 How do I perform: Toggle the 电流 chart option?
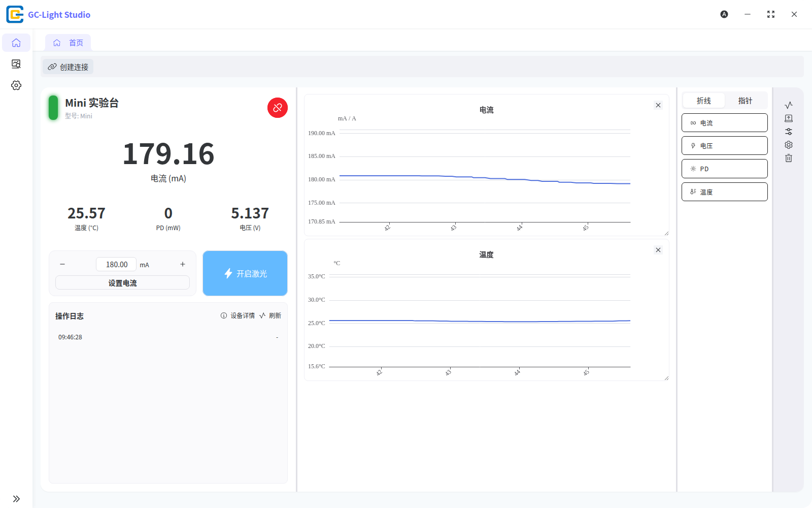725,123
